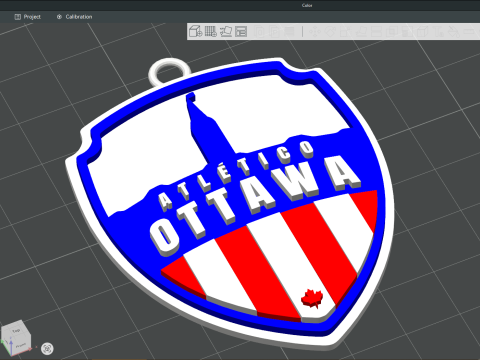Click the Auto orient icon
Viewport: 480px width, 360px height.
coord(226,31)
